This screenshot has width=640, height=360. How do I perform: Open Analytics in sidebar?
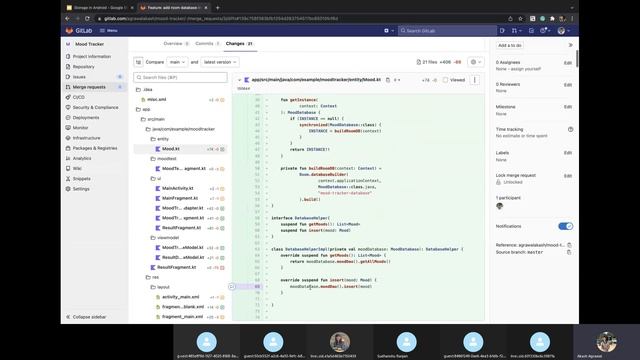click(x=82, y=158)
